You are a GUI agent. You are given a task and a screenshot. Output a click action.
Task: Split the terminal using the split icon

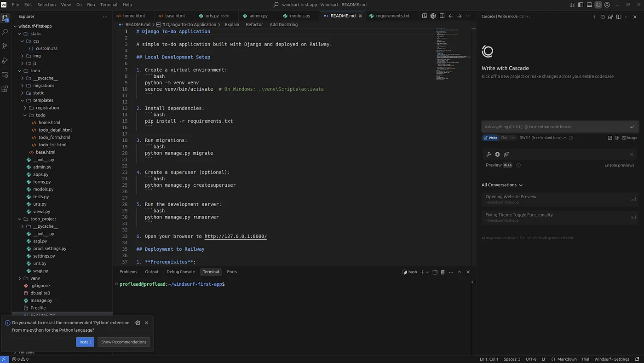(434, 272)
